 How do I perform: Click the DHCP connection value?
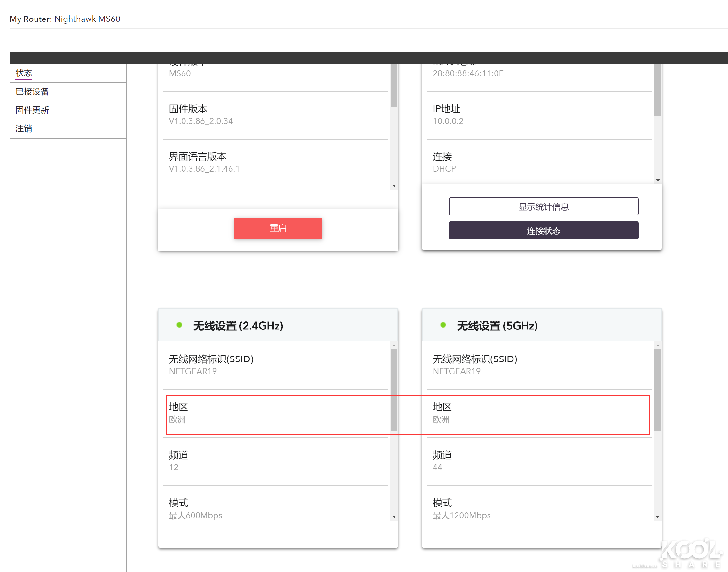pyautogui.click(x=444, y=169)
